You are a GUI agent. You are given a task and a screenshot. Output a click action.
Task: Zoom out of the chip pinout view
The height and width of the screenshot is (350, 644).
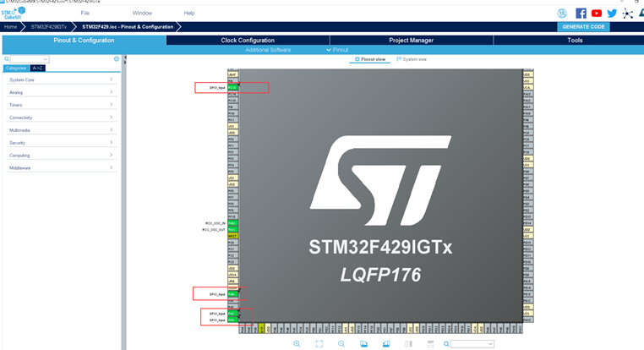tap(341, 344)
